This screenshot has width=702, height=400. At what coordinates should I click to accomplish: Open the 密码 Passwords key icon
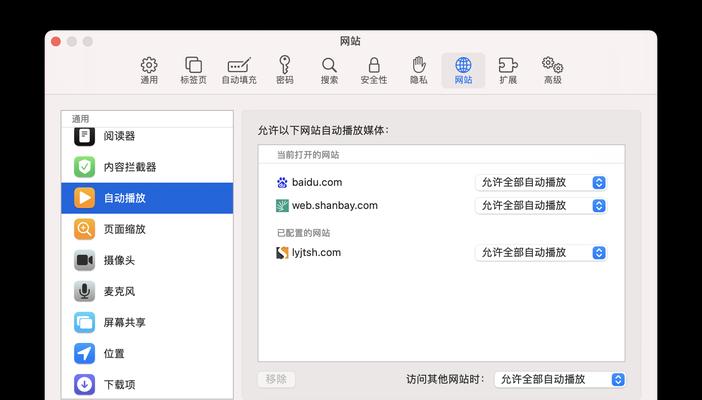click(x=284, y=70)
